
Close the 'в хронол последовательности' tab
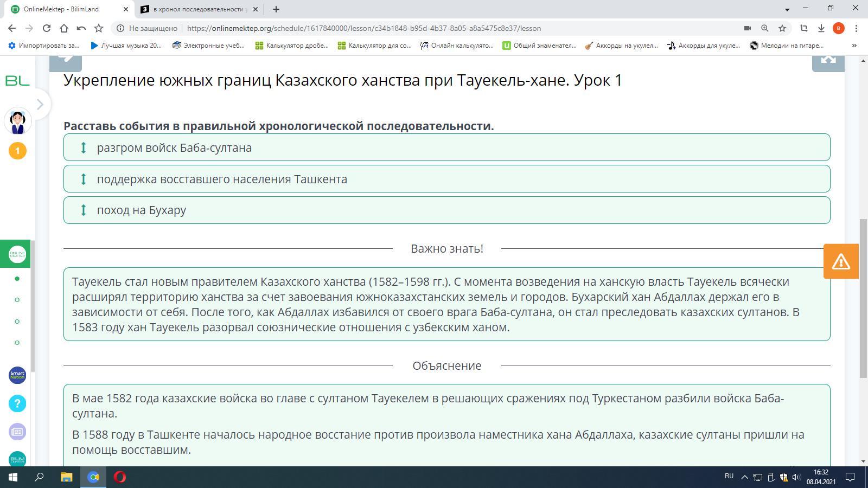pyautogui.click(x=256, y=9)
